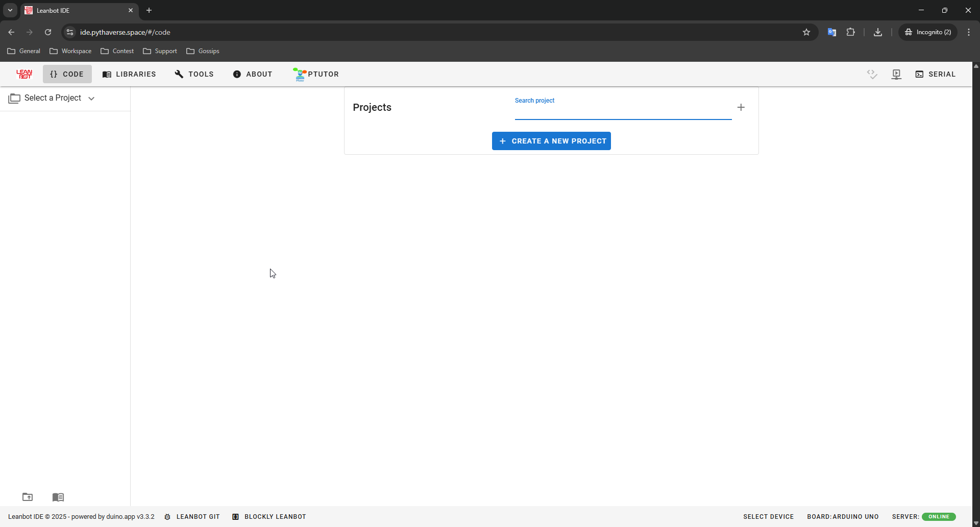Open the Serial monitor panel
This screenshot has height=527, width=980.
coord(935,74)
